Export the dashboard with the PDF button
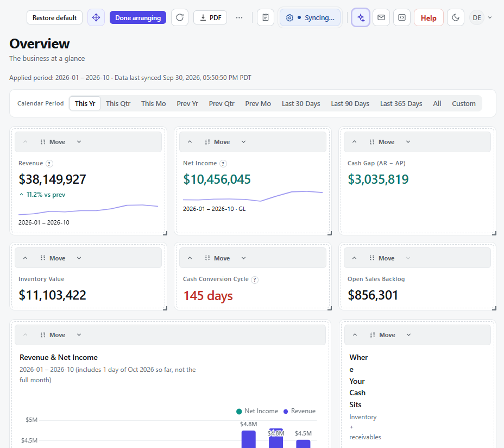 pos(210,18)
